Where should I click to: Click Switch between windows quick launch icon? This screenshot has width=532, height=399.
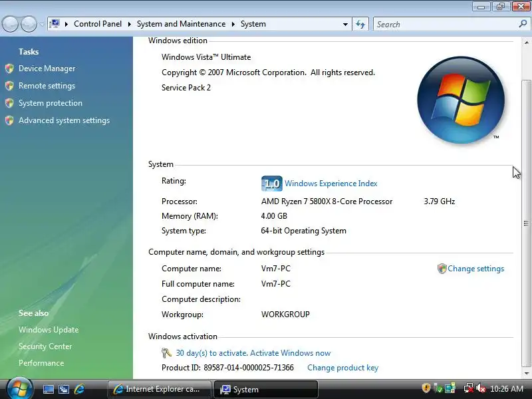[64, 389]
